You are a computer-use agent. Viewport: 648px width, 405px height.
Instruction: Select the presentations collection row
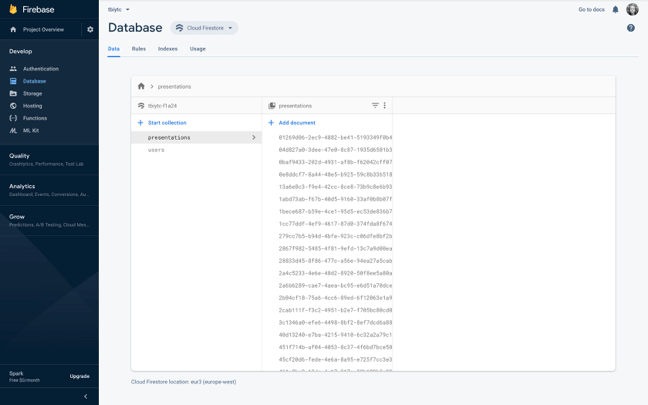tap(196, 137)
